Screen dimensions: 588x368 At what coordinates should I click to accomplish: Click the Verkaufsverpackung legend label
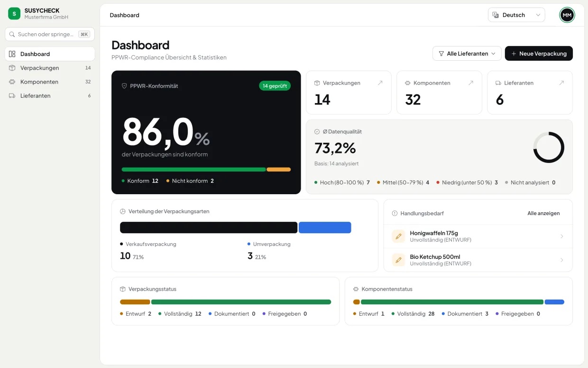[151, 244]
